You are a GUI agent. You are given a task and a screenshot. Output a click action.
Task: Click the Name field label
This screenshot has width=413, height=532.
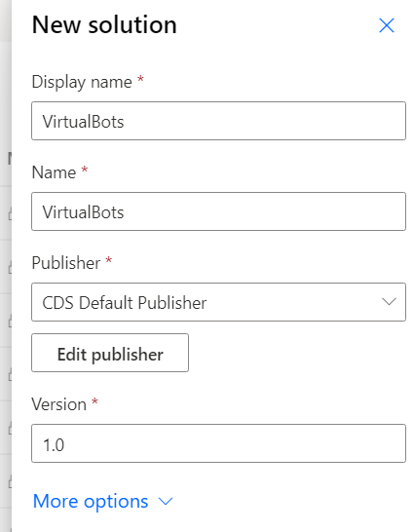pyautogui.click(x=54, y=172)
